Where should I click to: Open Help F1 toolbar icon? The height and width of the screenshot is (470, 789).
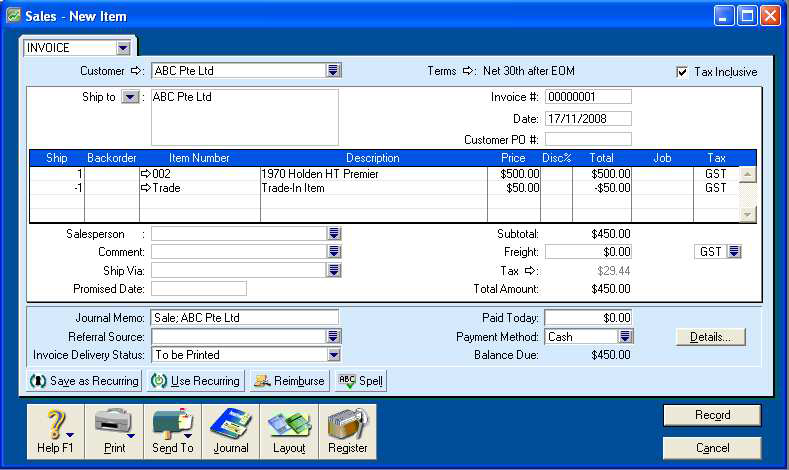55,432
